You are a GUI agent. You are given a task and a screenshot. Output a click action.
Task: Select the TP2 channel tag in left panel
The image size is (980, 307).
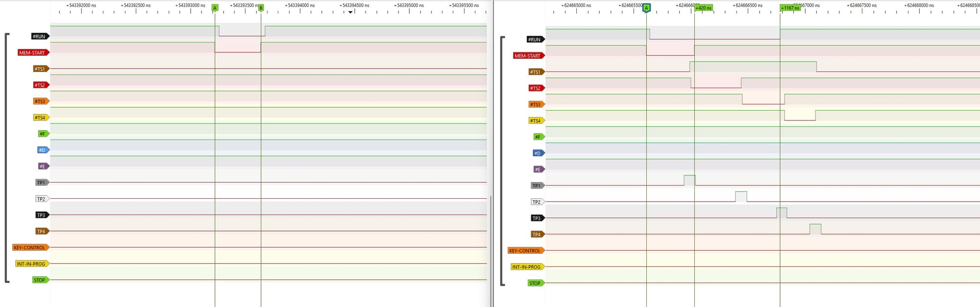pos(42,199)
